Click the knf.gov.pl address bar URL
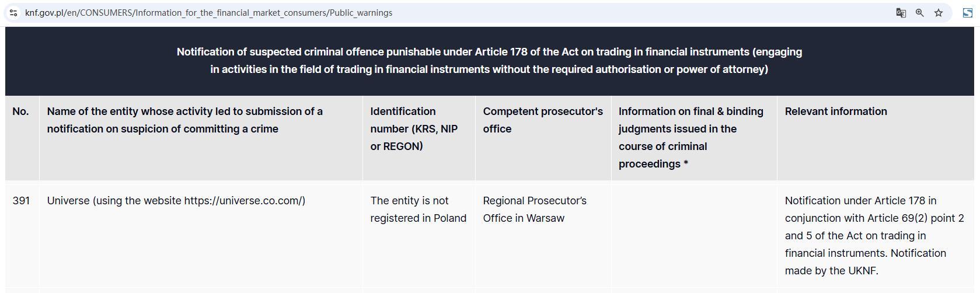980x293 pixels. 208,12
